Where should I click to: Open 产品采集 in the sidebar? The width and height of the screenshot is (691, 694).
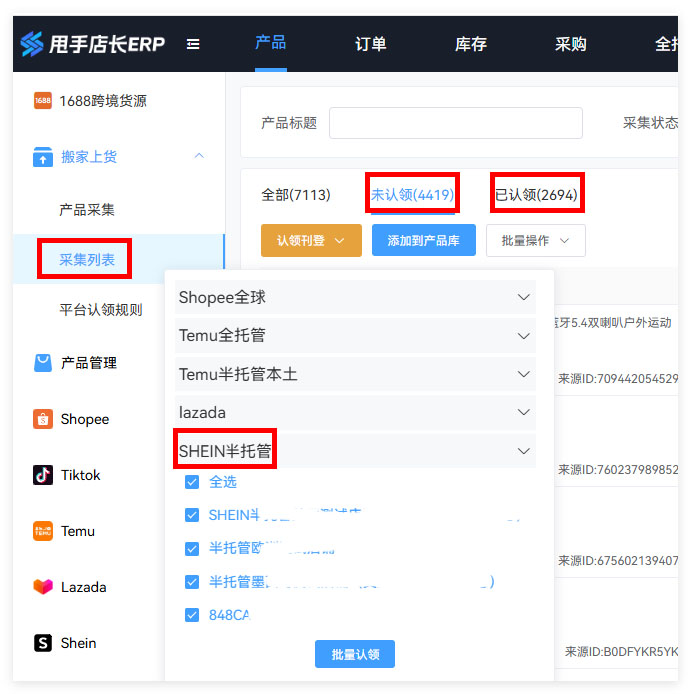87,209
